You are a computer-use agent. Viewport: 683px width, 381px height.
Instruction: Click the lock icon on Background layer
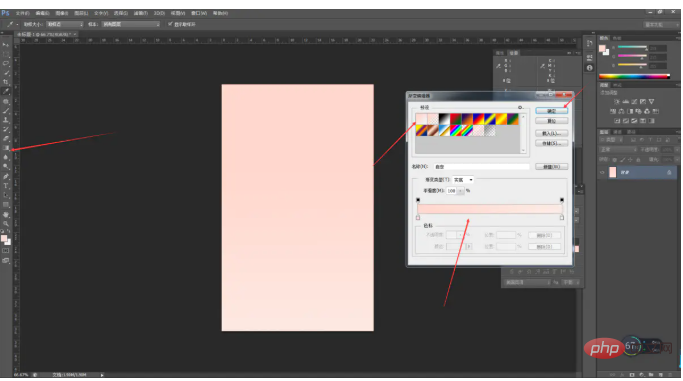coord(669,173)
